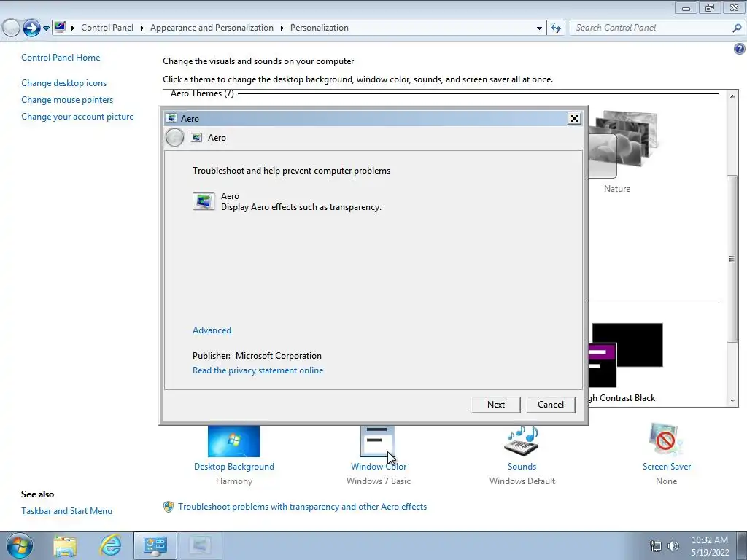This screenshot has height=560, width=747.
Task: Launch Internet Explorer from taskbar
Action: [x=110, y=545]
